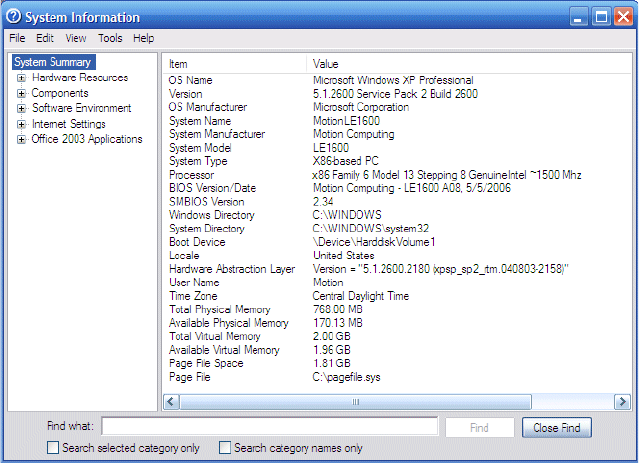Click the Microsoft Windows XP Professional value
This screenshot has height=463, width=639.
point(393,80)
